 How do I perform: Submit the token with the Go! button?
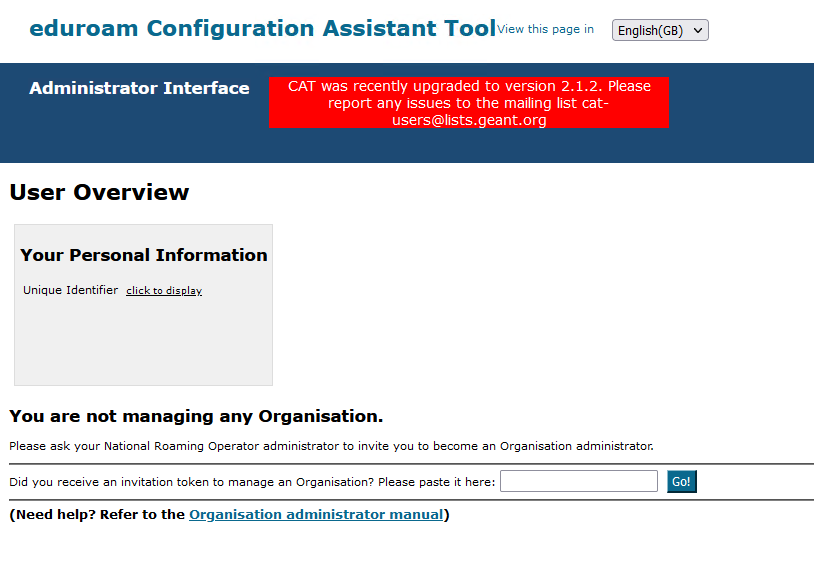[x=682, y=481]
